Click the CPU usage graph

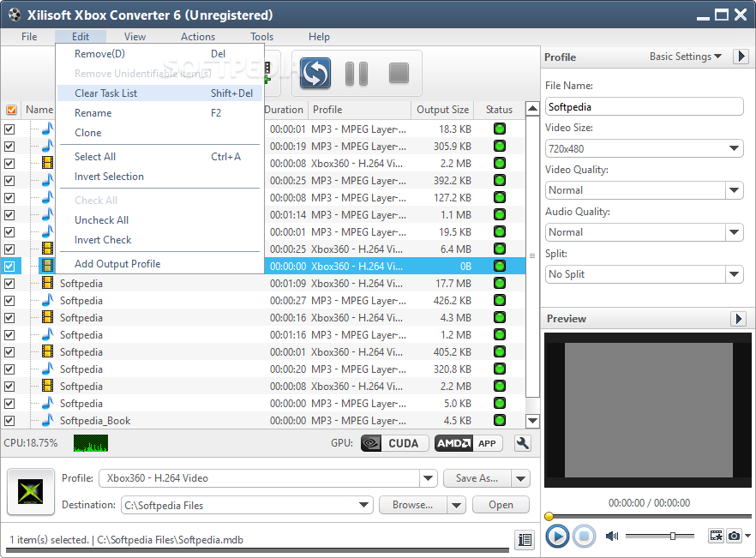[91, 443]
